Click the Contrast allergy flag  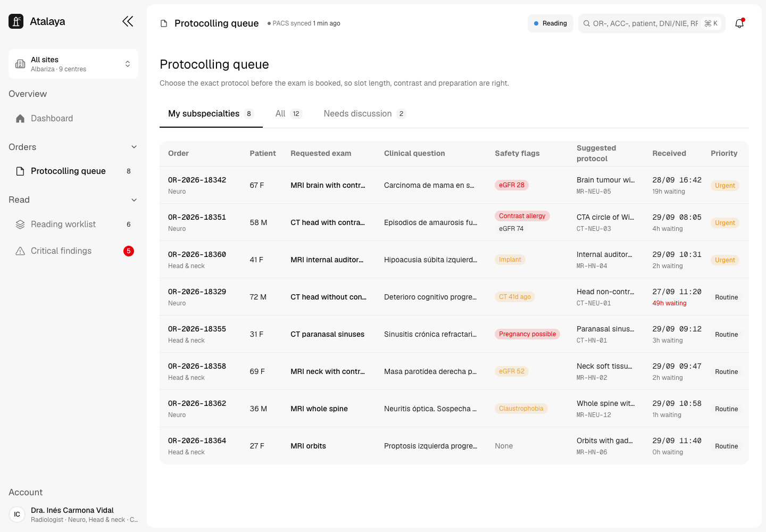click(x=522, y=216)
